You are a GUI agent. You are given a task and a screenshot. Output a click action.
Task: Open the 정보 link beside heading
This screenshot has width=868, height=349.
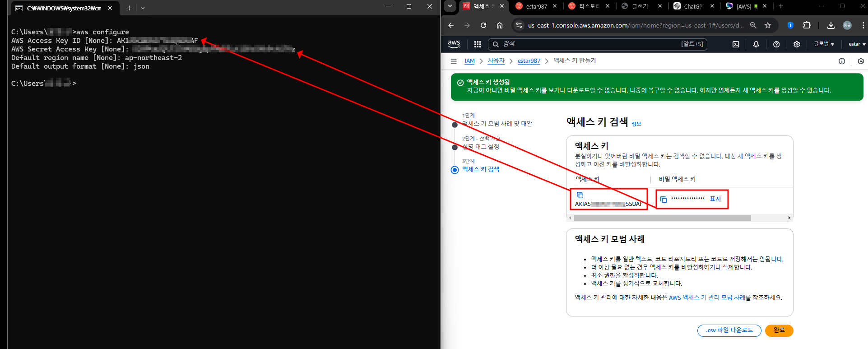[636, 124]
